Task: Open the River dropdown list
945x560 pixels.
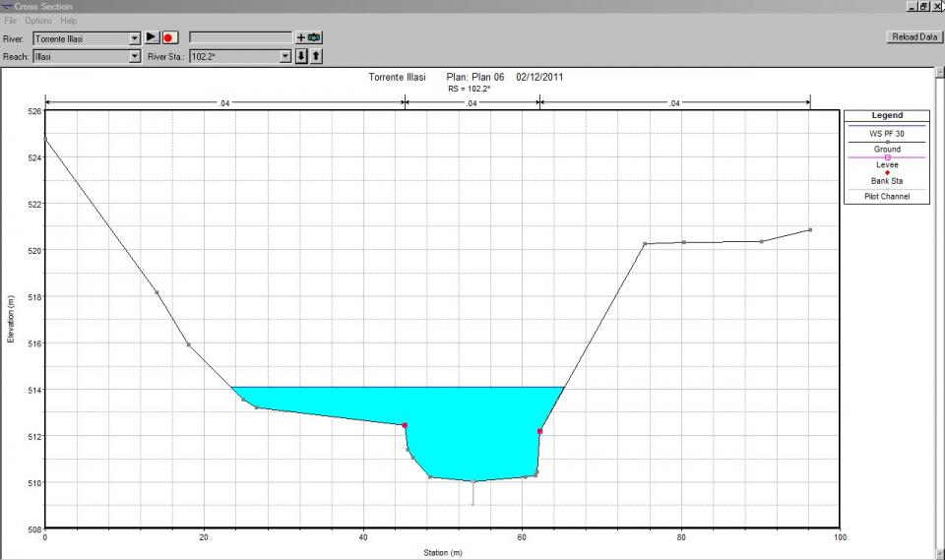Action: pos(135,38)
